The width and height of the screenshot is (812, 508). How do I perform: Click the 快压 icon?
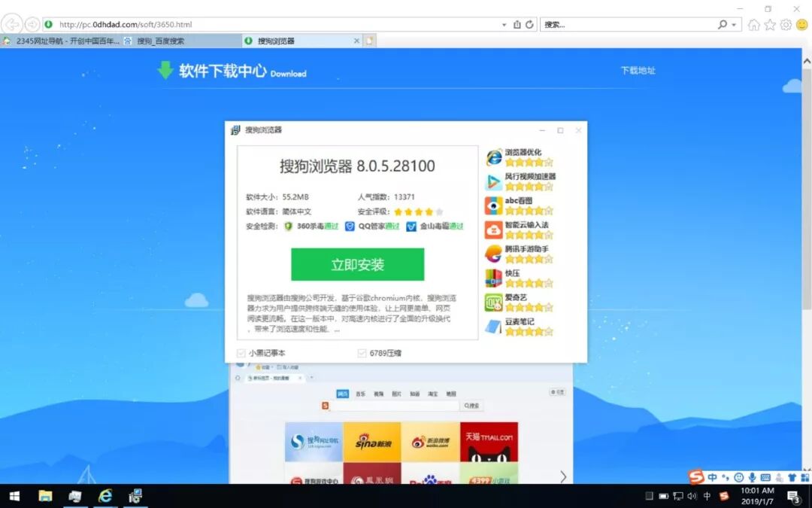click(493, 278)
